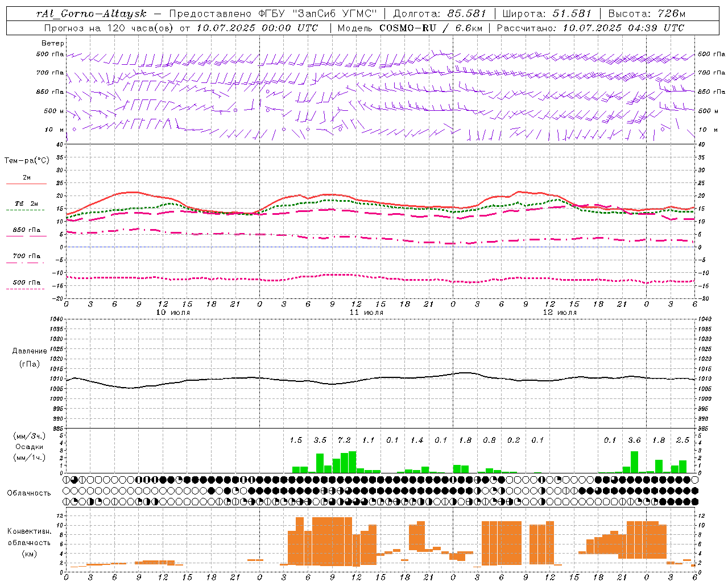728x582 pixels.
Task: Click the Широта: 51.581 value
Action: click(x=547, y=14)
